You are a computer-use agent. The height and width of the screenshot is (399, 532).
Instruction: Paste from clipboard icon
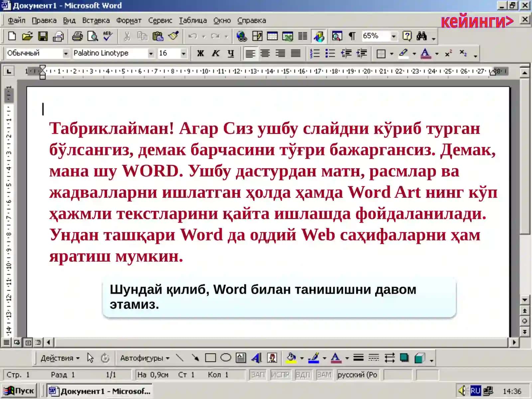158,36
